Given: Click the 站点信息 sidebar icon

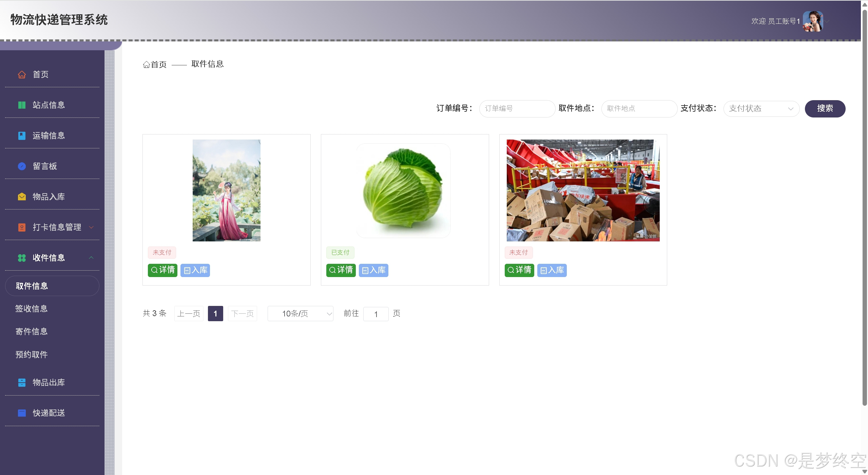Looking at the screenshot, I should point(22,105).
